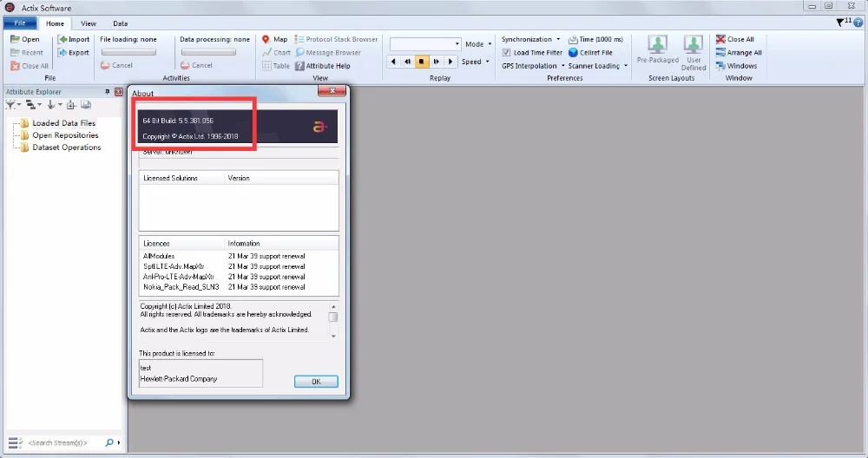Cancel the data processing activity
This screenshot has height=458, width=868.
coord(196,65)
